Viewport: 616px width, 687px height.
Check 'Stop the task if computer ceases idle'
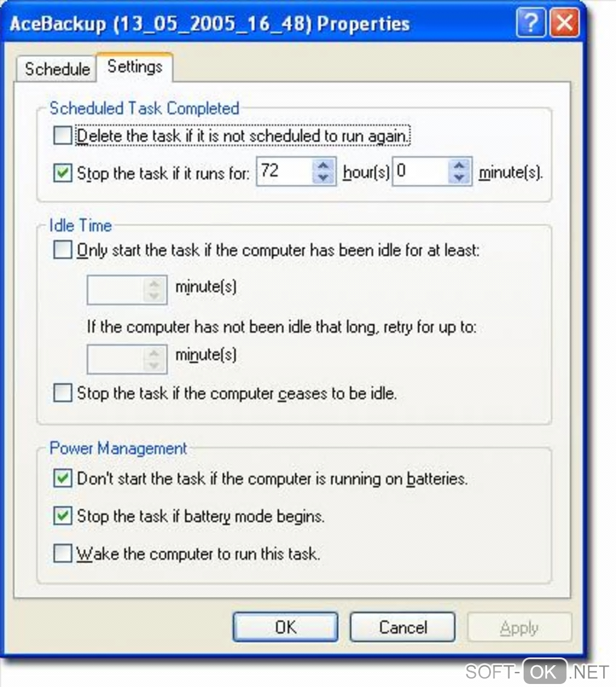click(63, 393)
